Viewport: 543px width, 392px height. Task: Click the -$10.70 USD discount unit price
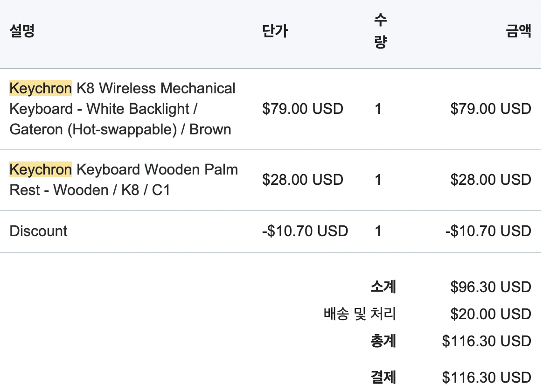click(x=305, y=231)
